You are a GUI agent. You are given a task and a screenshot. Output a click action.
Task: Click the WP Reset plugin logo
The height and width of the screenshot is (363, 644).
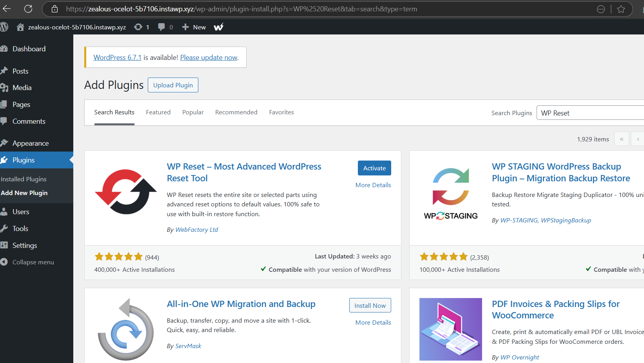(126, 192)
